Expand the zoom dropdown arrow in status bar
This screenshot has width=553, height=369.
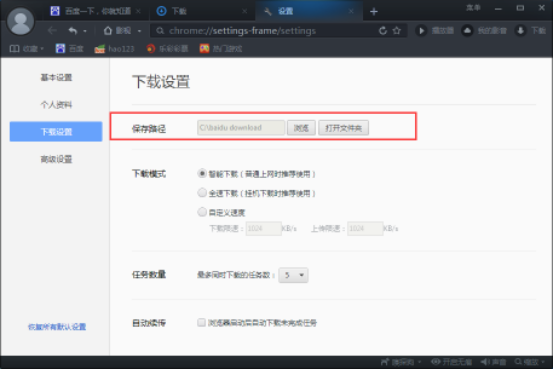click(543, 362)
